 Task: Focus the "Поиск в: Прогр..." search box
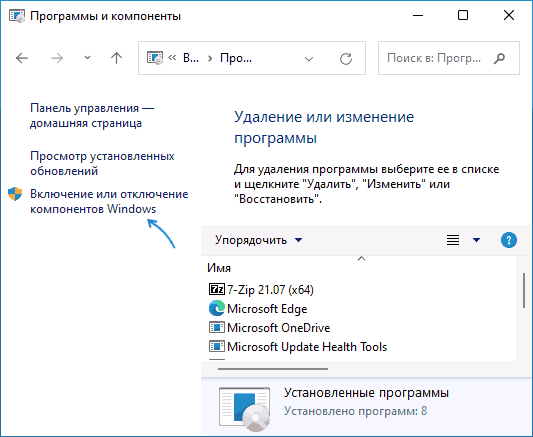[449, 58]
